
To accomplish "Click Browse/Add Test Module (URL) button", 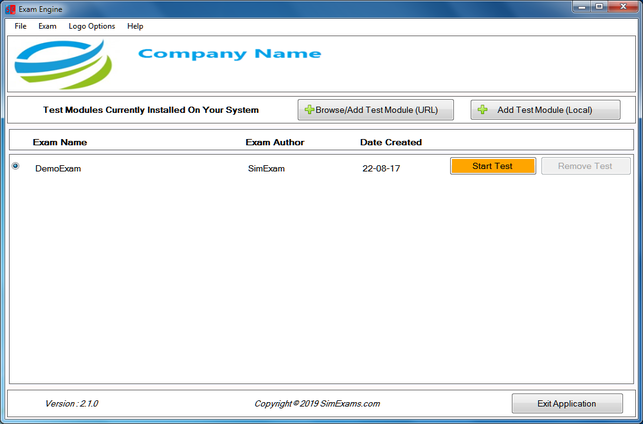I will click(376, 110).
